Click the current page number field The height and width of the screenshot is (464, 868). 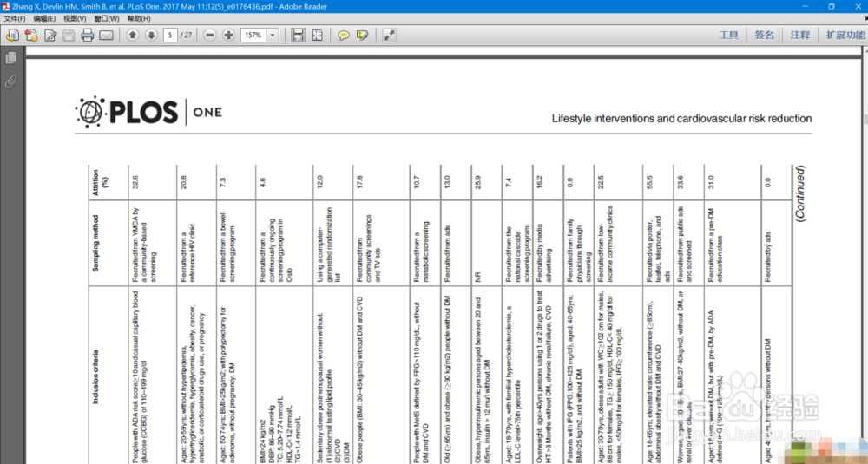pos(170,36)
